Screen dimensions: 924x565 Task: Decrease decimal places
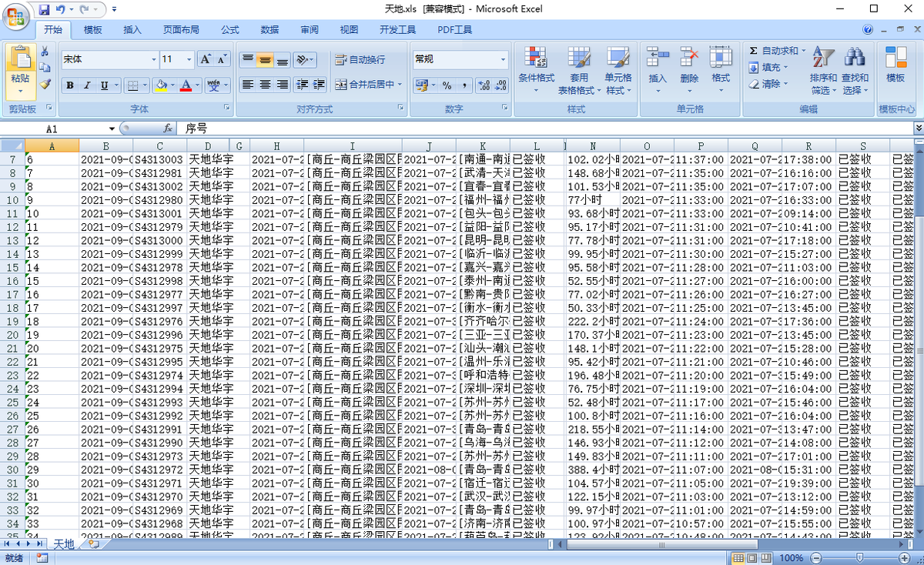click(x=500, y=85)
